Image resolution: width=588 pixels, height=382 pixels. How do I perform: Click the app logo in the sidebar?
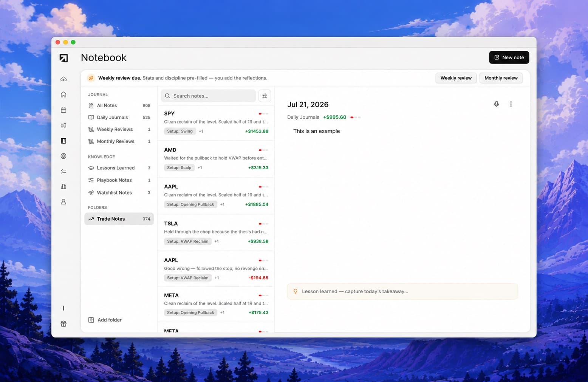(63, 58)
